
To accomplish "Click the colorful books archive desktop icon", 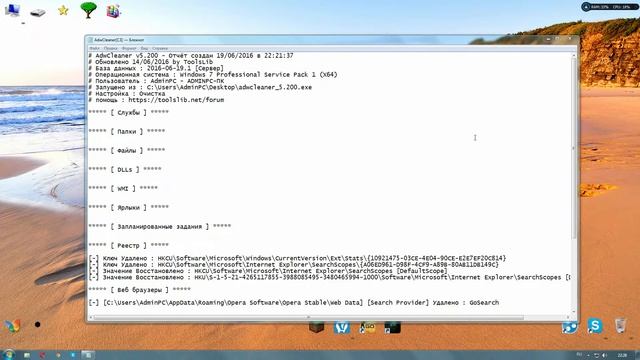I will tap(113, 11).
